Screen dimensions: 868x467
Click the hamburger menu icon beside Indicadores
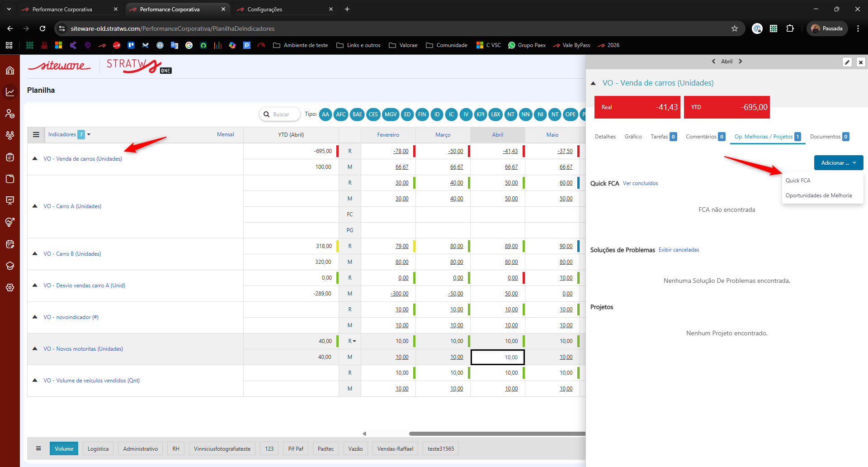(36, 134)
